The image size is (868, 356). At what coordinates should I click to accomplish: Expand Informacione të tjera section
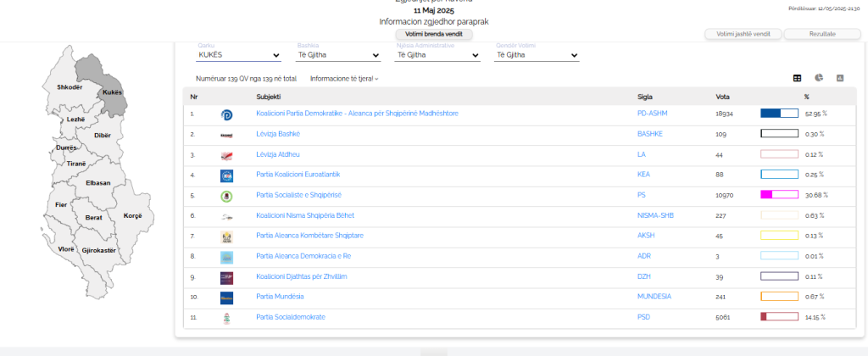(344, 79)
